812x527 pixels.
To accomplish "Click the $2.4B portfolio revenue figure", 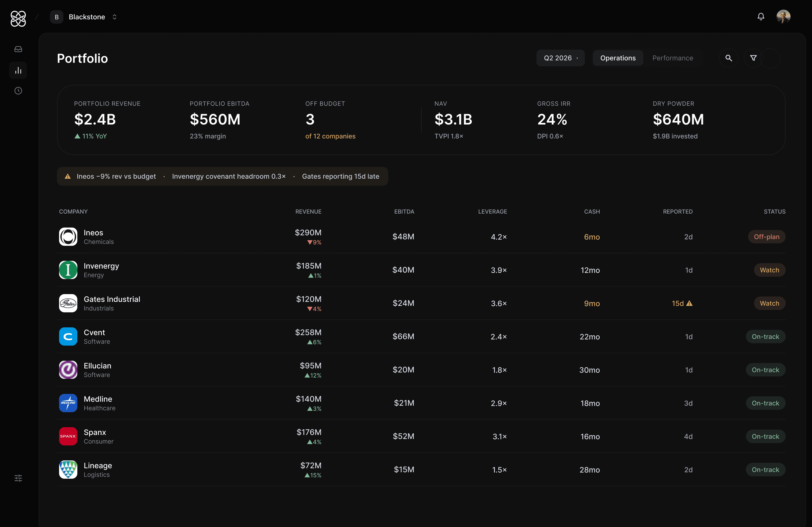I will click(95, 120).
